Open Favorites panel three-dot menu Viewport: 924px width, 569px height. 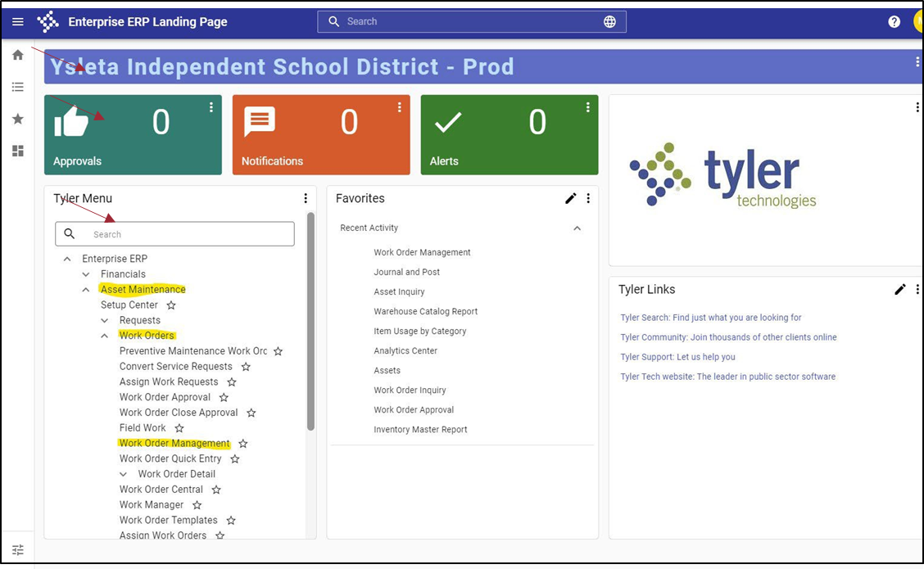(588, 198)
